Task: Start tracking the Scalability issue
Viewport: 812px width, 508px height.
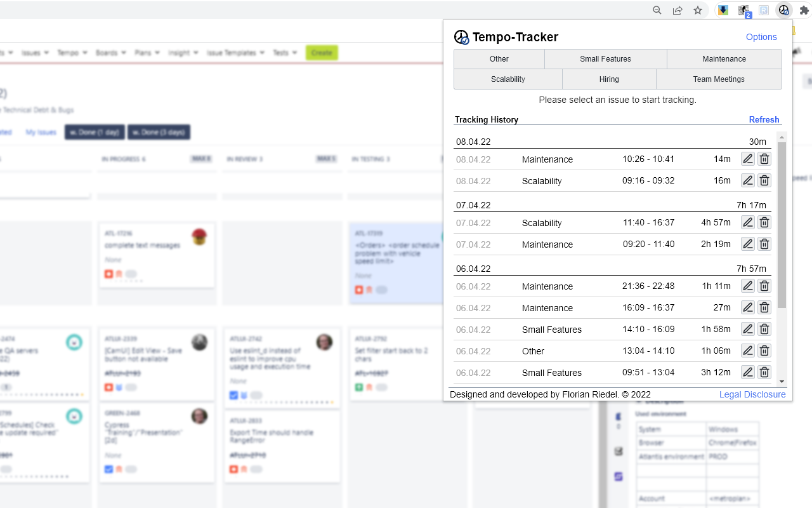Action: pos(508,79)
